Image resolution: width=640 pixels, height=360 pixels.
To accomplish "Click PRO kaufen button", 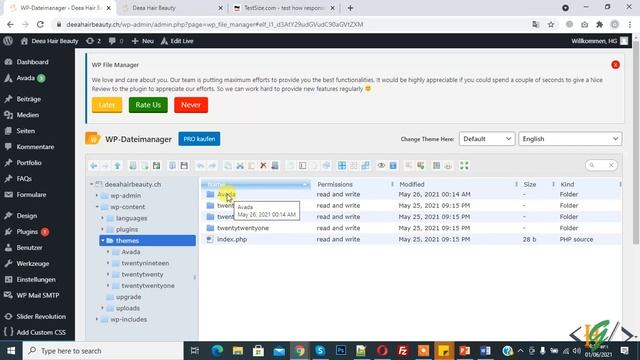I will [199, 139].
